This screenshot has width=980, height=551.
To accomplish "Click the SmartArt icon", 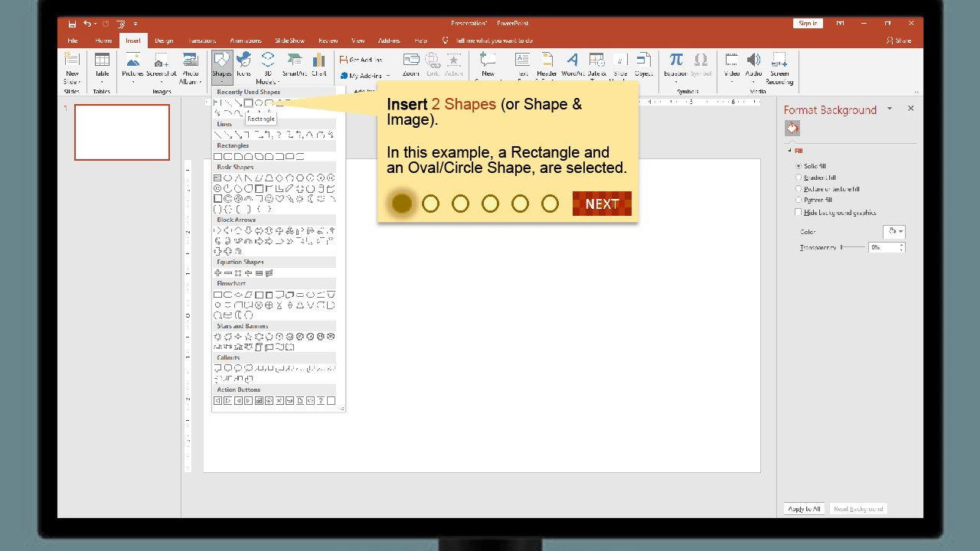I will 294,64.
